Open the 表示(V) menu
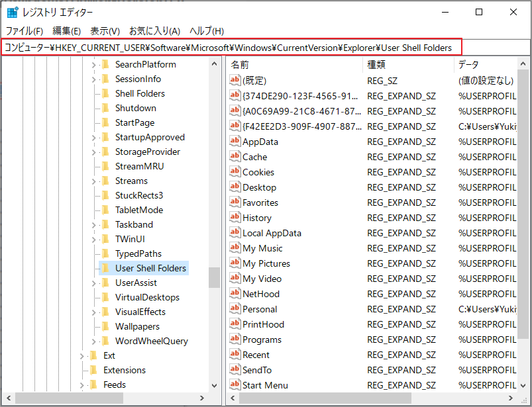 point(105,31)
